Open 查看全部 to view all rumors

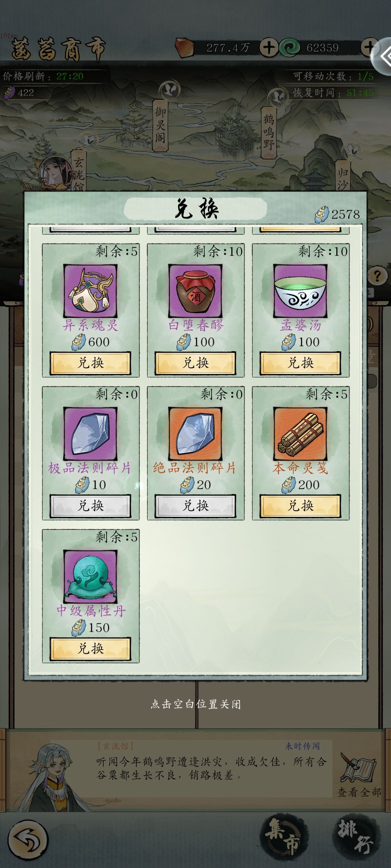tap(359, 774)
